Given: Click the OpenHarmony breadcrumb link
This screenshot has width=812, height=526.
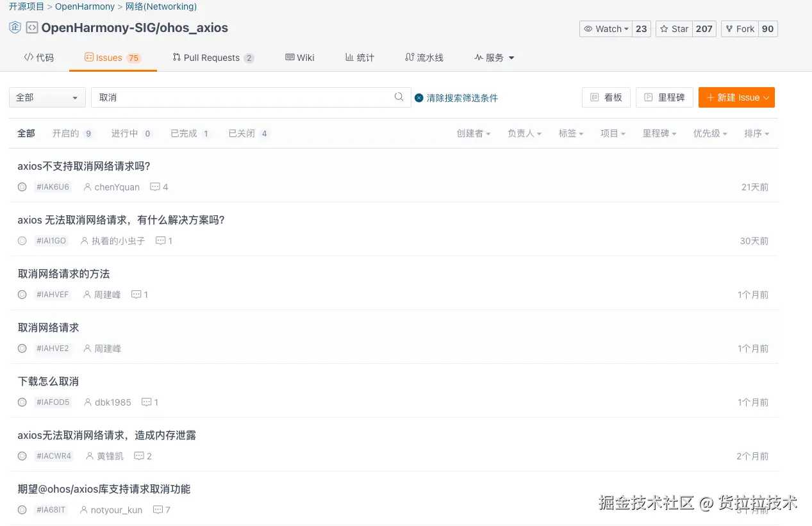Looking at the screenshot, I should [85, 6].
